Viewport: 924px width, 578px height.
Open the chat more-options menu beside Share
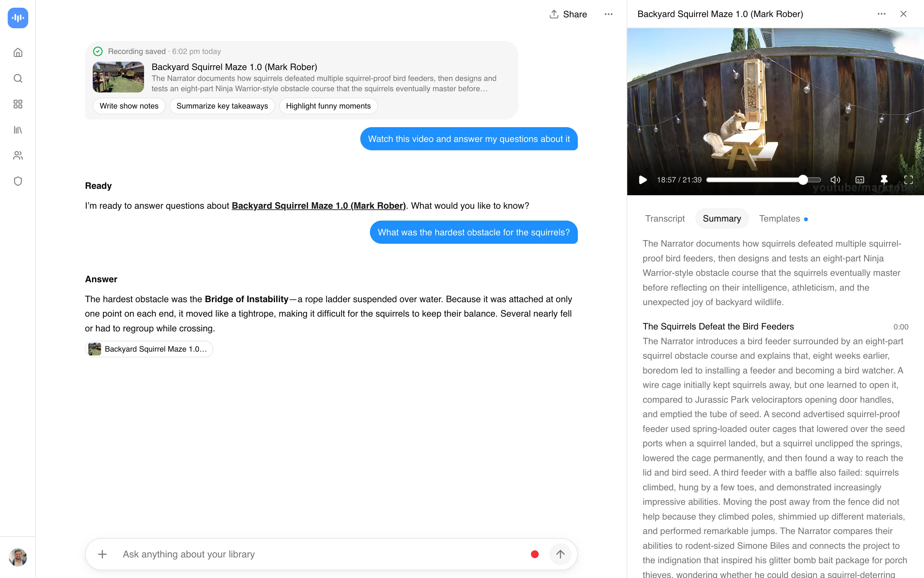pyautogui.click(x=609, y=14)
